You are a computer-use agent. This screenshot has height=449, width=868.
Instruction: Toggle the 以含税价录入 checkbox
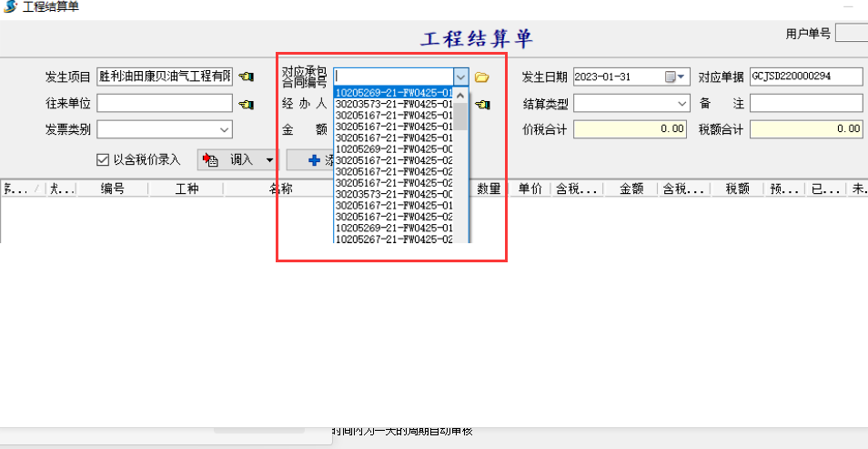[103, 160]
